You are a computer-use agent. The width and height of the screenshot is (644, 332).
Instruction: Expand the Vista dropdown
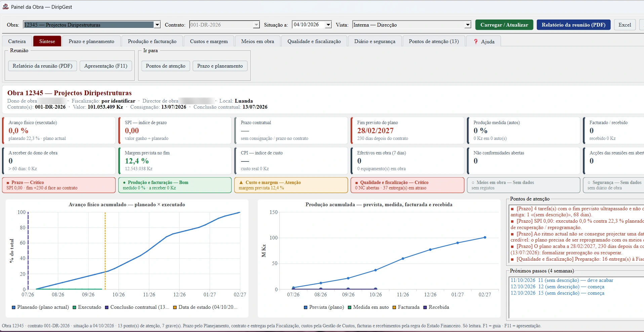click(x=468, y=25)
